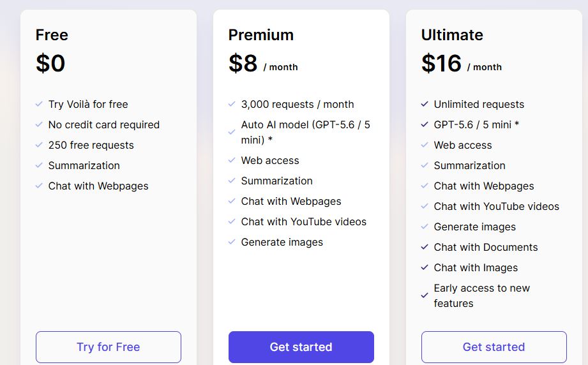Click the No credit card required text

tap(104, 124)
